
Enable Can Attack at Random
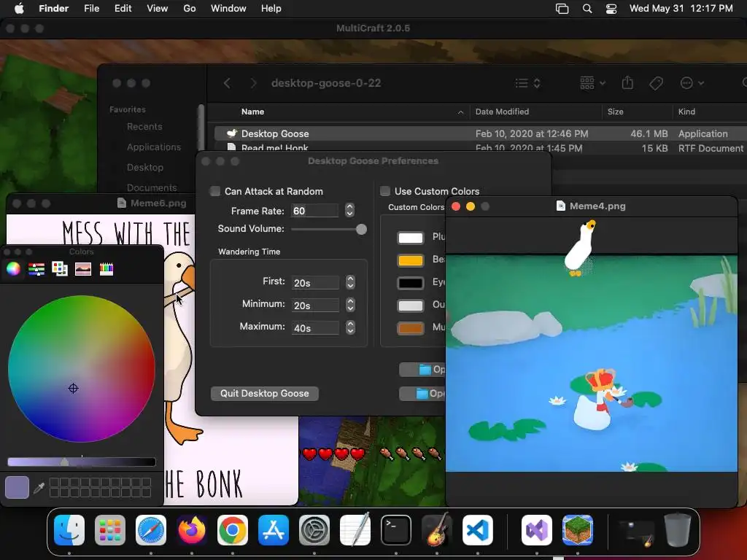pyautogui.click(x=215, y=192)
